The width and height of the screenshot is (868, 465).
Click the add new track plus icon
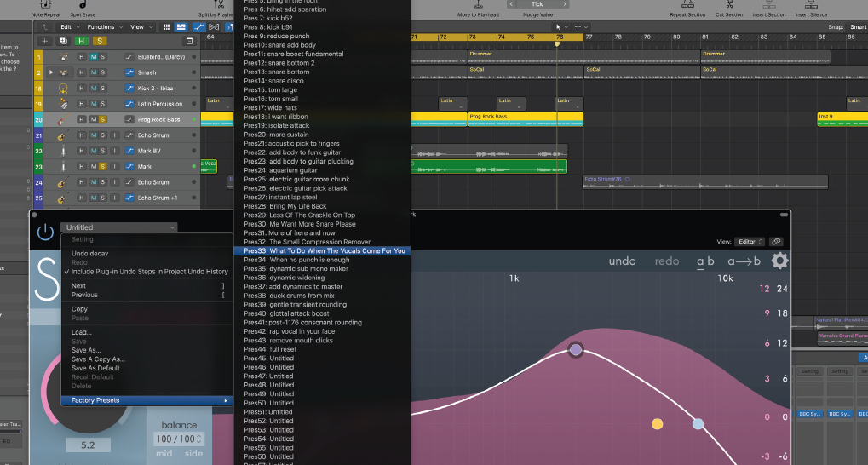tap(45, 41)
